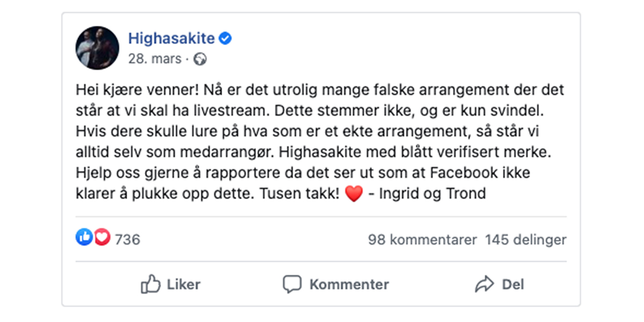Click the thumbs-up icon on Liker button

coord(150,284)
